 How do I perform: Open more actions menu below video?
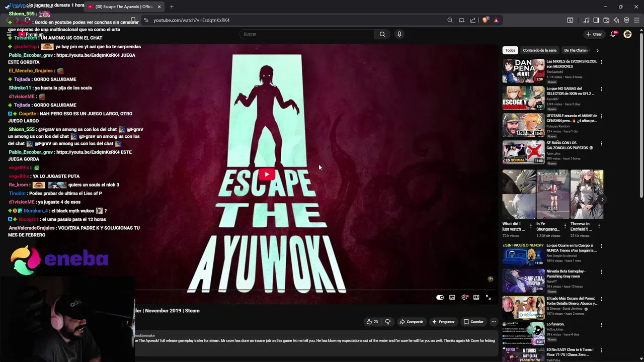pyautogui.click(x=494, y=322)
